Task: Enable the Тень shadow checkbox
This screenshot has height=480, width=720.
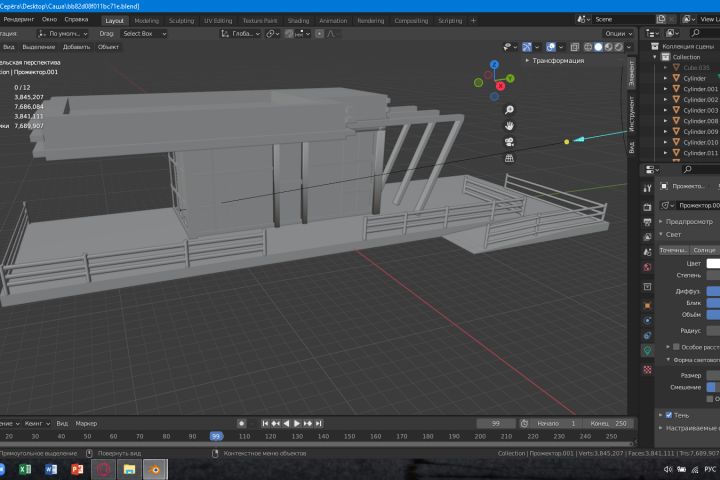Action: tap(668, 414)
